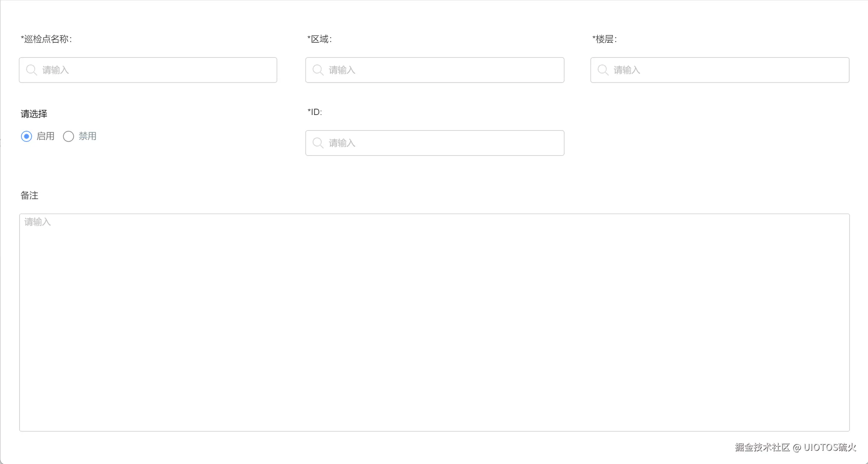The height and width of the screenshot is (464, 868).
Task: Click the 请选择 label text
Action: [x=34, y=114]
